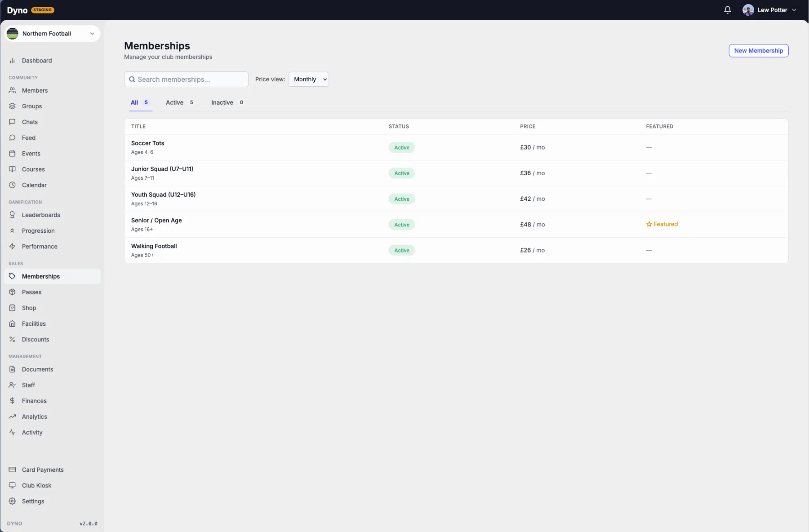Open the Senior / Open Age membership

coord(156,220)
